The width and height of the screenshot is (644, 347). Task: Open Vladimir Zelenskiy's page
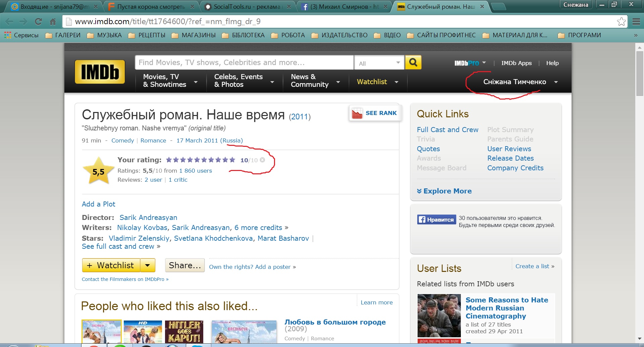pos(139,238)
